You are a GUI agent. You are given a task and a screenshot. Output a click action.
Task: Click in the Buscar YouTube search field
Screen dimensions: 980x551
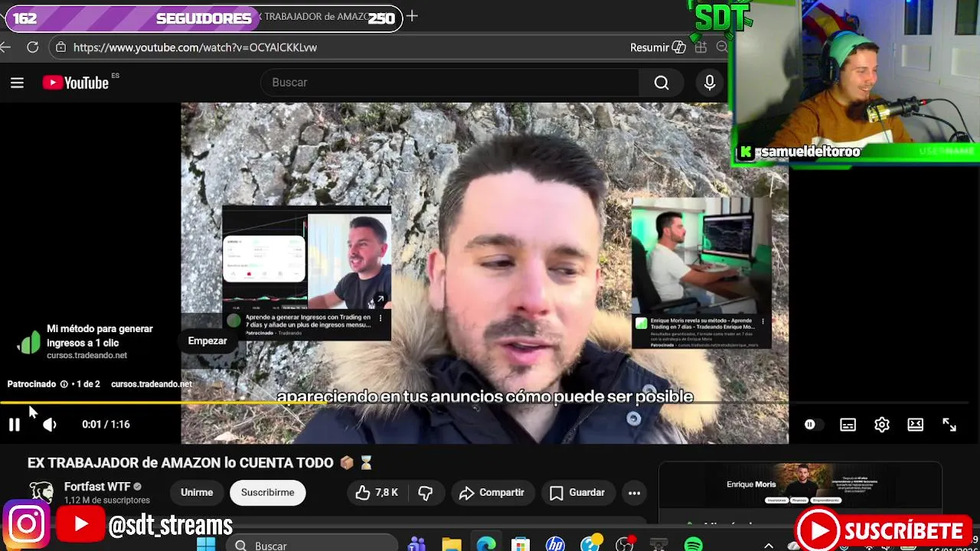tap(450, 83)
